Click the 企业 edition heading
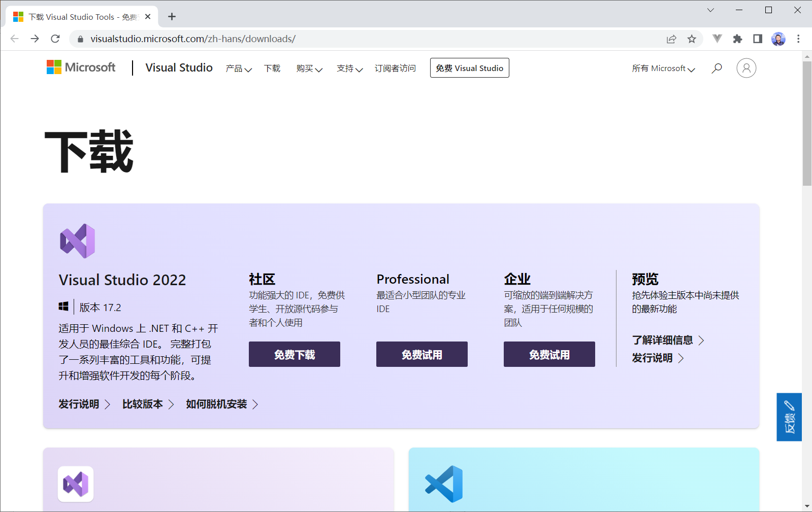The width and height of the screenshot is (812, 512). coord(517,279)
